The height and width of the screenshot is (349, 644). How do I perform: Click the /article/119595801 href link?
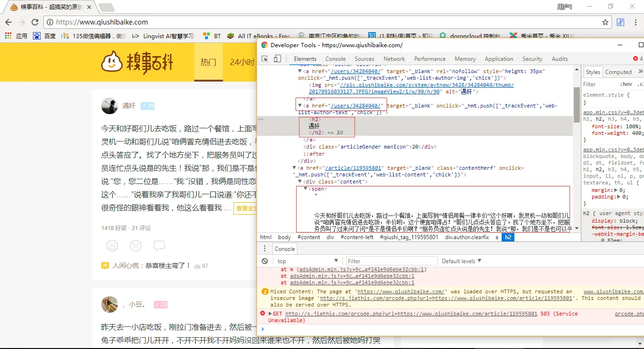pyautogui.click(x=354, y=168)
